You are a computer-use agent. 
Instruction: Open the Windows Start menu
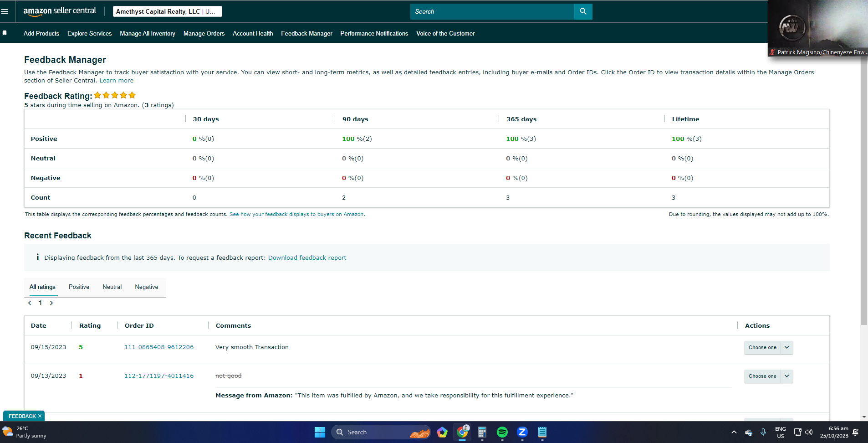point(320,432)
